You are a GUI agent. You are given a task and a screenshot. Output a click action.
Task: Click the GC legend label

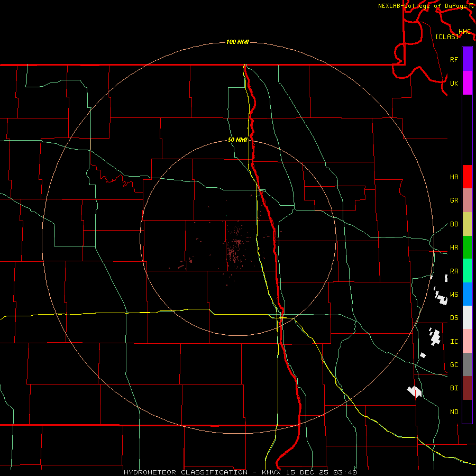click(454, 365)
